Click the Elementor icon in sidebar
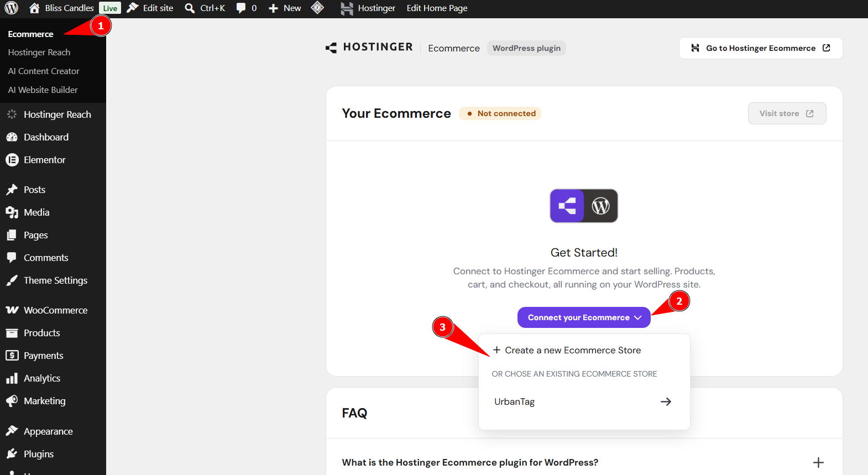 coord(12,160)
